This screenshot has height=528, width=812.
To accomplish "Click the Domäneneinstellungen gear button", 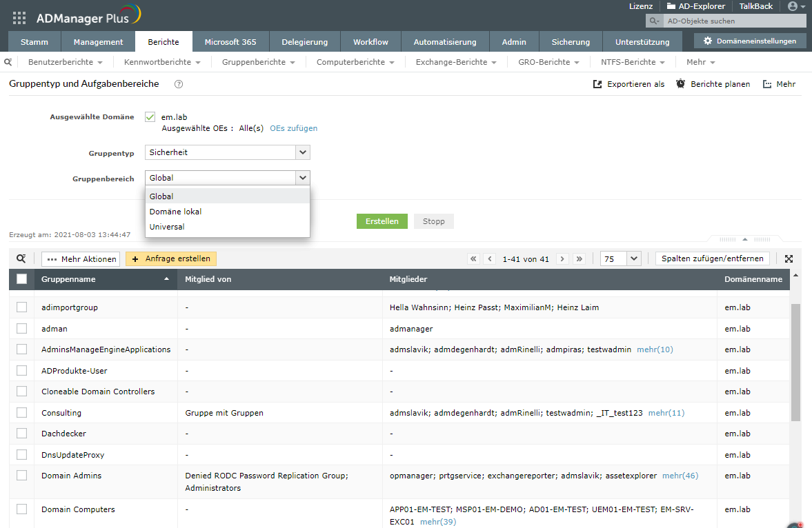I will [750, 41].
